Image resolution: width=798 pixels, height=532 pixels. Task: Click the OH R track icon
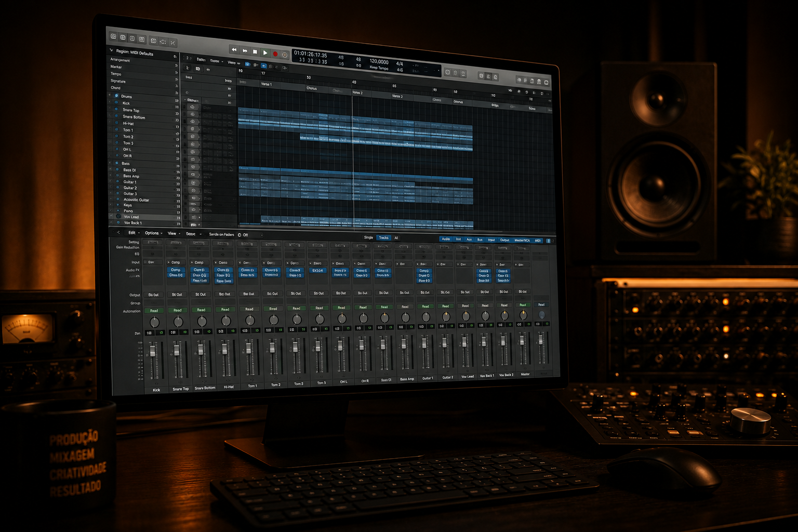(x=116, y=155)
